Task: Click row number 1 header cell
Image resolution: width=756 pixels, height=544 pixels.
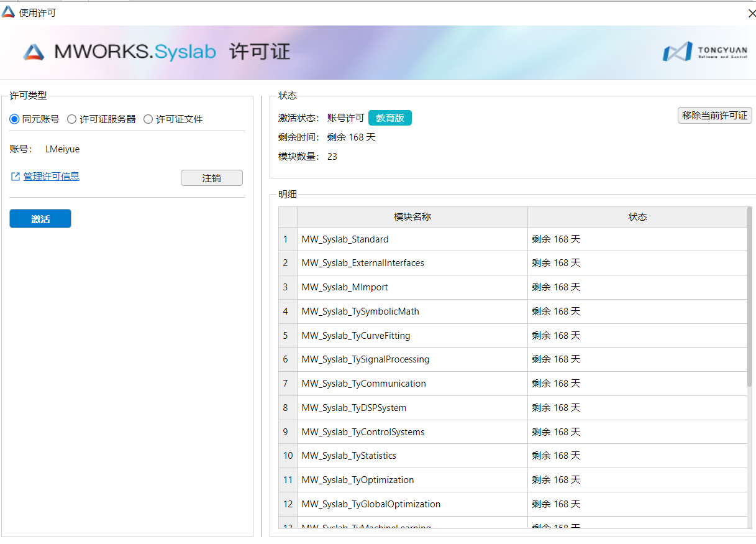Action: coord(288,239)
